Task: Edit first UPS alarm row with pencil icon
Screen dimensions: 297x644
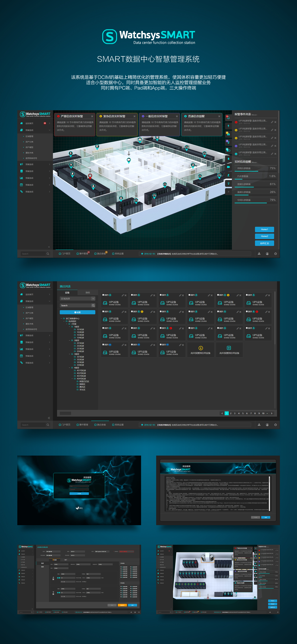Action: tap(272, 122)
